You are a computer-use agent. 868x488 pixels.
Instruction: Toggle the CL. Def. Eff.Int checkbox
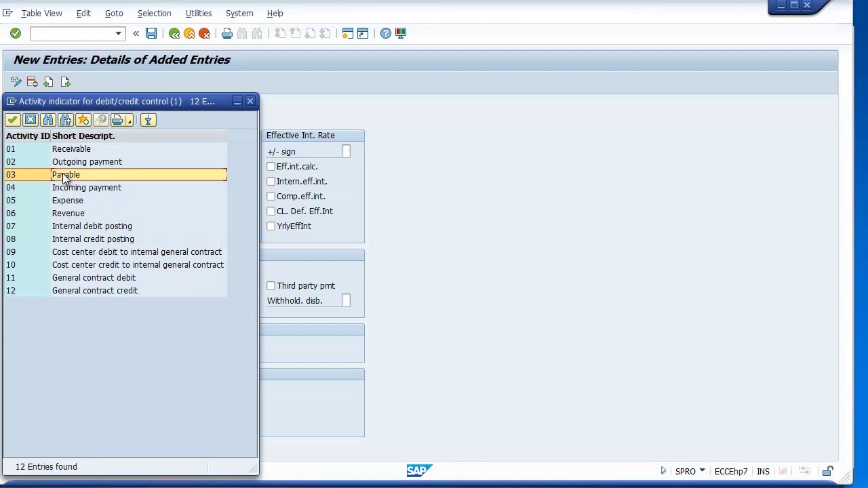coord(271,211)
